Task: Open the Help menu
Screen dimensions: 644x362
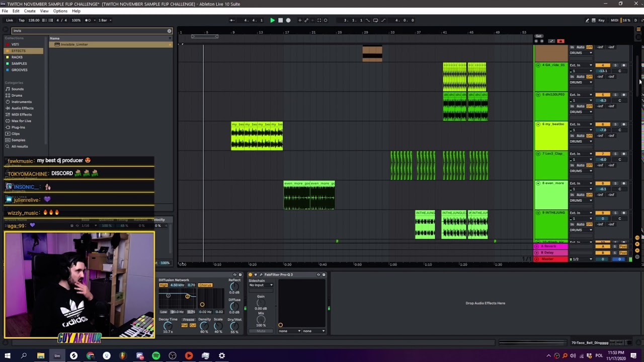Action: (x=76, y=11)
